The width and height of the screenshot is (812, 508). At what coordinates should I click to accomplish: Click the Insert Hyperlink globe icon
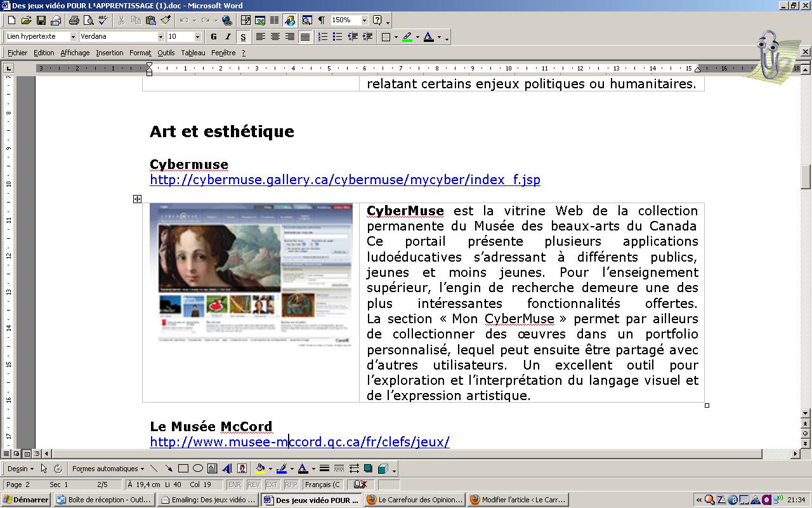[227, 20]
